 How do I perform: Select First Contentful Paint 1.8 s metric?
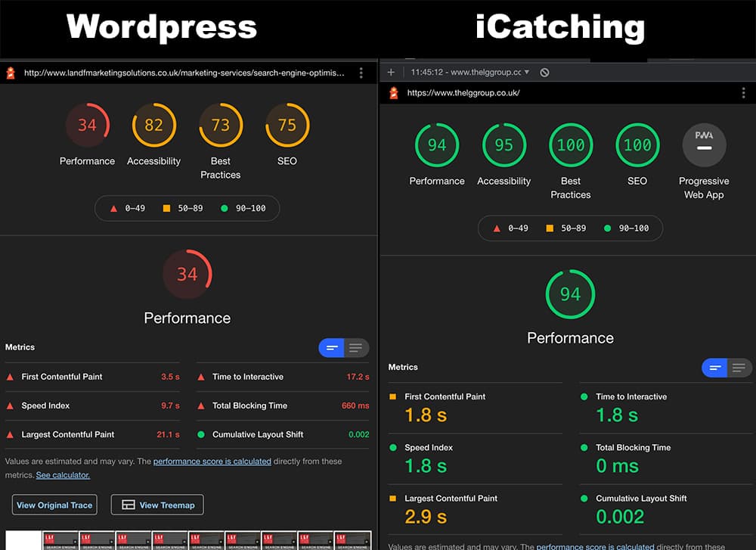click(x=476, y=408)
